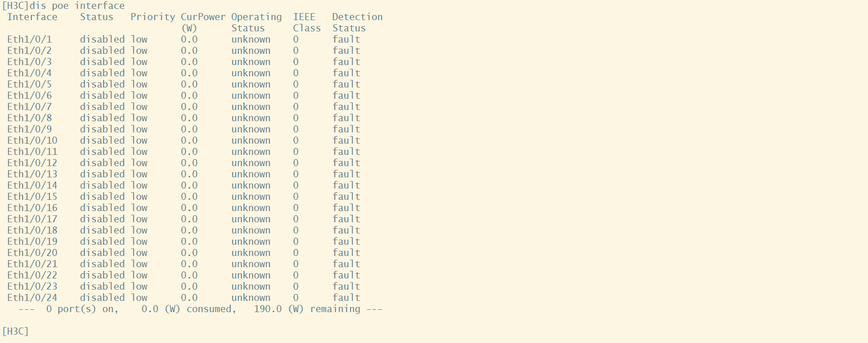This screenshot has height=343, width=868.
Task: Click the Eth1/0/13 interface name
Action: point(32,174)
